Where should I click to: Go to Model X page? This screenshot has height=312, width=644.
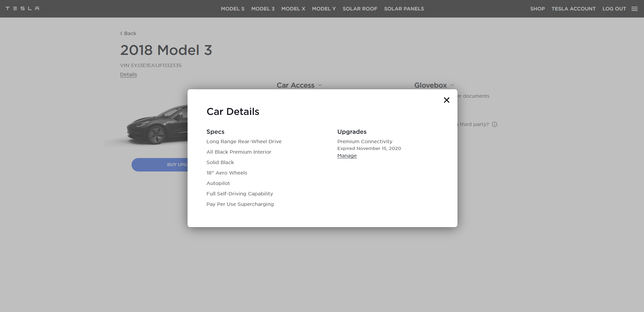tap(293, 9)
